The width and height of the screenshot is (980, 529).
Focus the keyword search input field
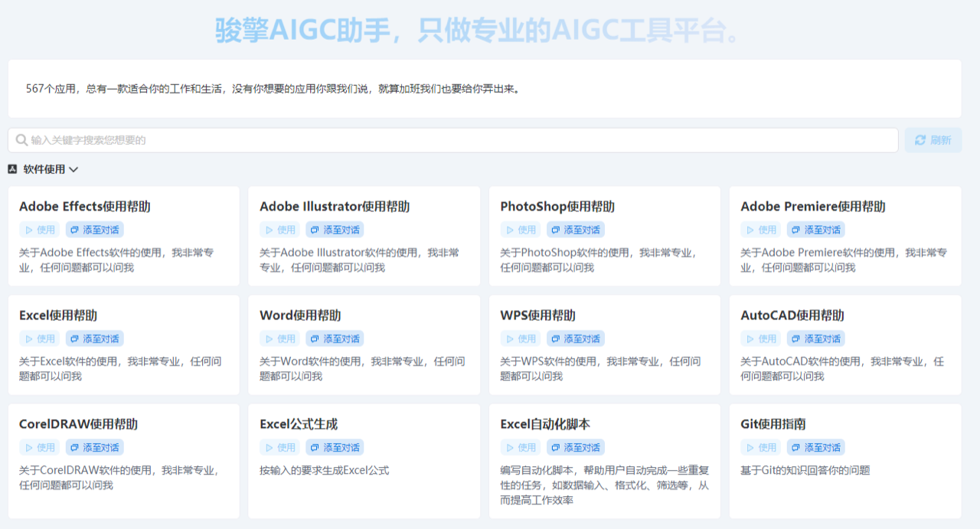452,140
